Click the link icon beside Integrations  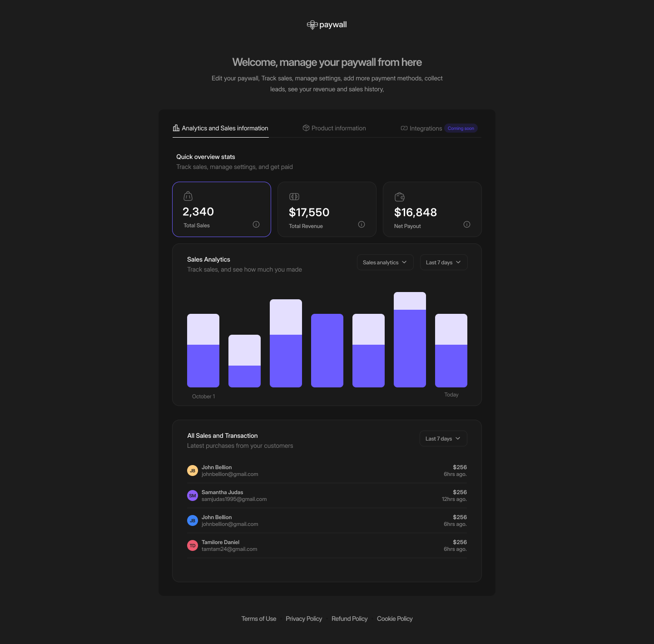pos(404,128)
